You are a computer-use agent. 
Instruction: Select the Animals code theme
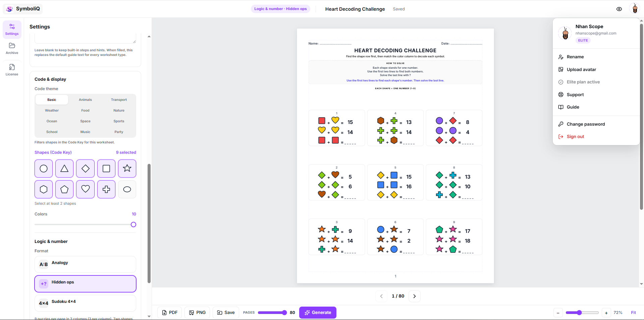click(85, 100)
